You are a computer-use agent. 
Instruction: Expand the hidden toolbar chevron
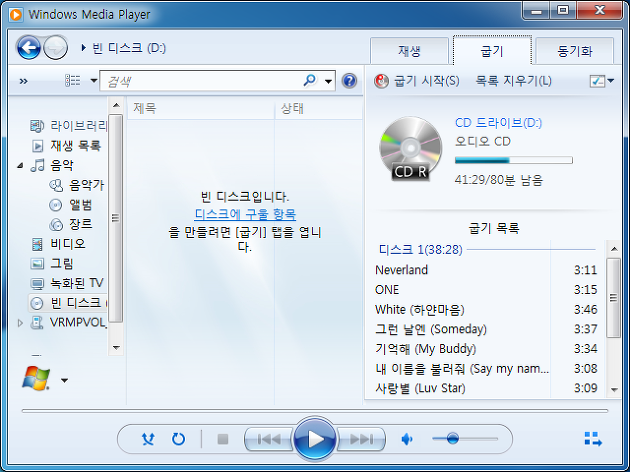click(24, 82)
